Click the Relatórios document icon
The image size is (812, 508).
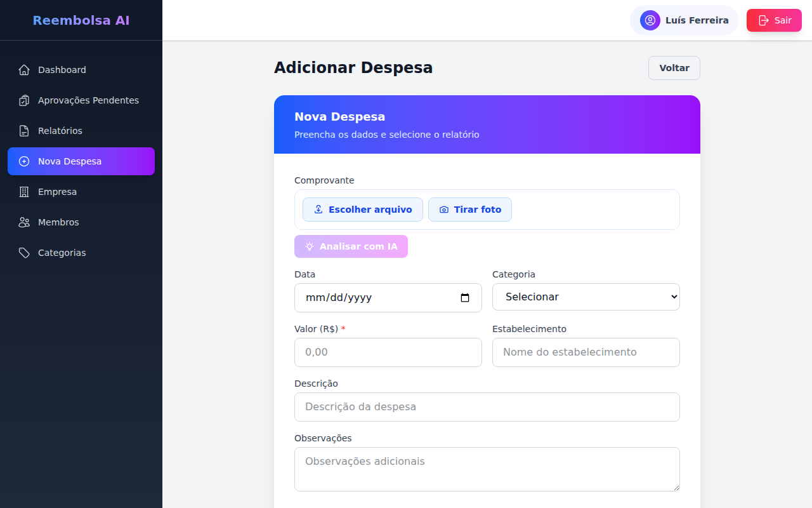click(x=24, y=131)
